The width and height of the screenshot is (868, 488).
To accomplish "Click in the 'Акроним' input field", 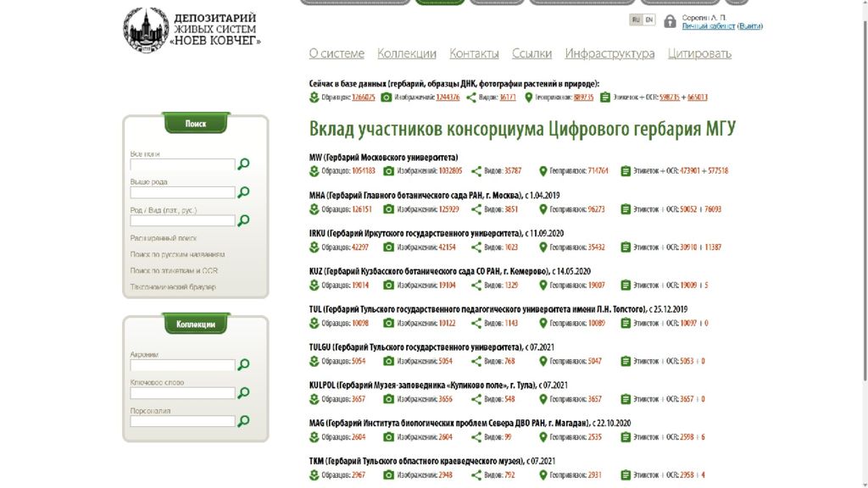I will tap(182, 365).
